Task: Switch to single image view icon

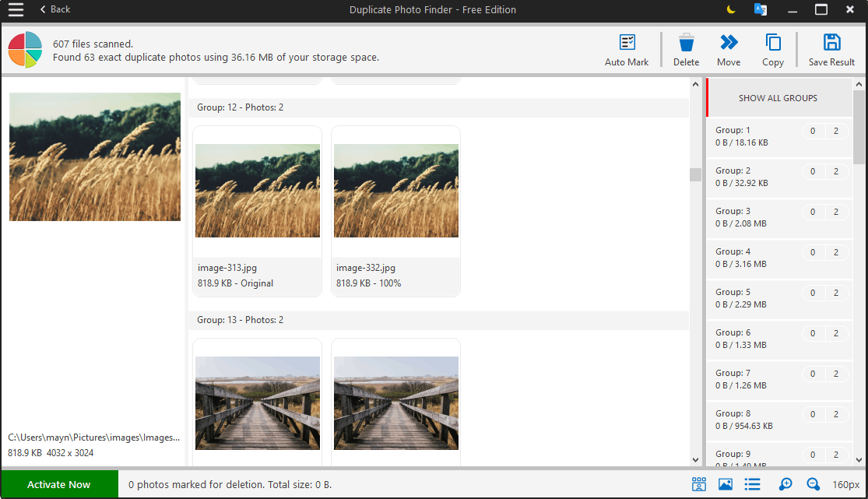Action: click(726, 484)
